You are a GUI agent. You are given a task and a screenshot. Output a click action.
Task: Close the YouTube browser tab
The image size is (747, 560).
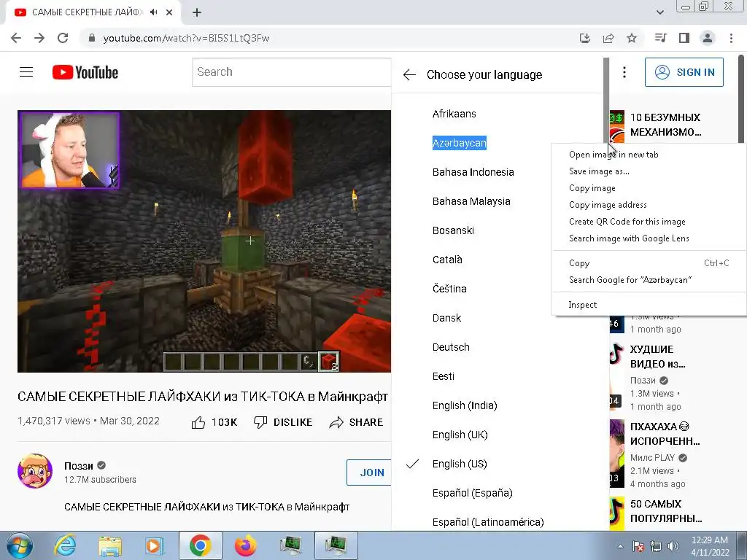pyautogui.click(x=169, y=12)
